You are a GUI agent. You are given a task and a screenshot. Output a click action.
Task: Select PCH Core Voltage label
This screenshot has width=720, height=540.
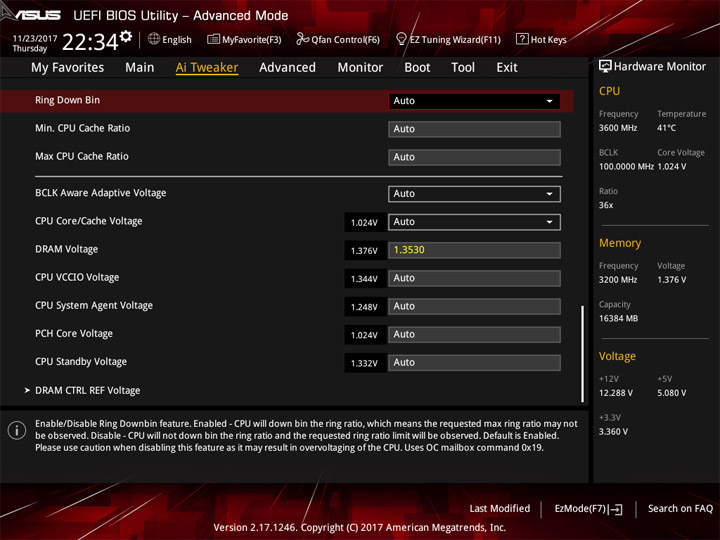point(74,333)
